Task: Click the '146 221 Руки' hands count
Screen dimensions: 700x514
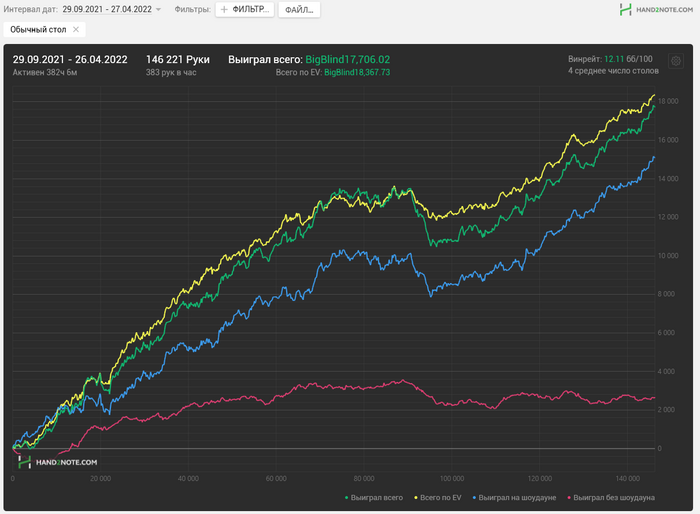Action: (178, 59)
